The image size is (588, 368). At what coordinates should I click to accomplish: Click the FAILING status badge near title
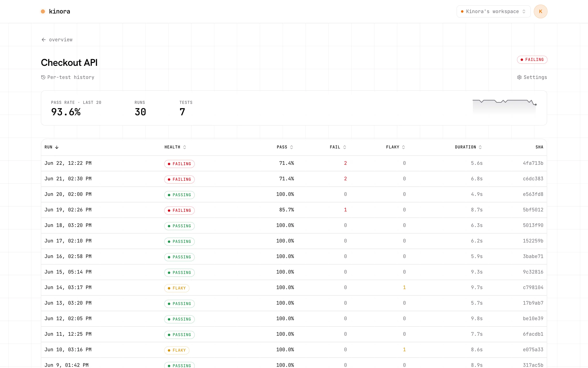[x=532, y=60]
